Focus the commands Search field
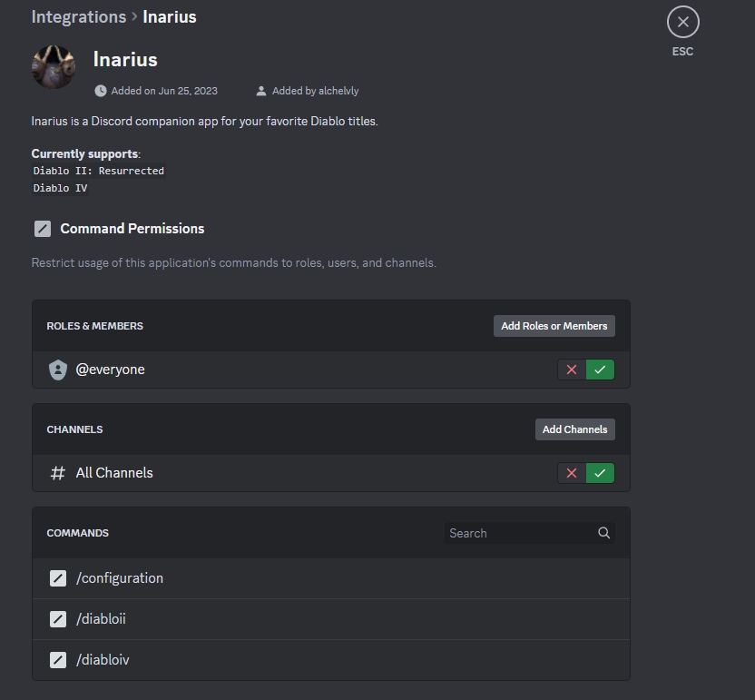This screenshot has height=700, width=755. pyautogui.click(x=519, y=533)
